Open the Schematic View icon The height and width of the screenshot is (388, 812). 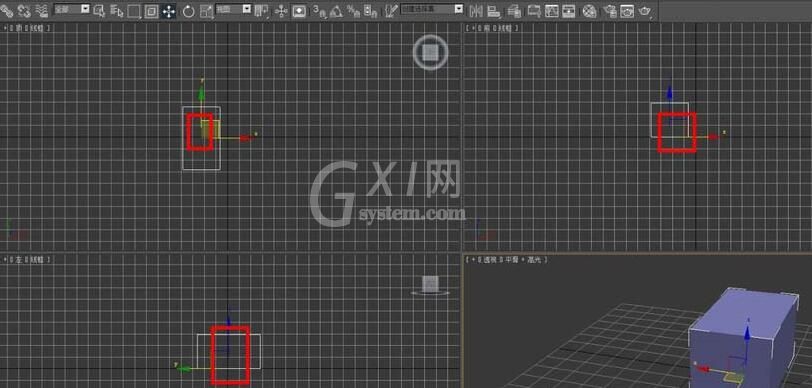click(x=569, y=11)
